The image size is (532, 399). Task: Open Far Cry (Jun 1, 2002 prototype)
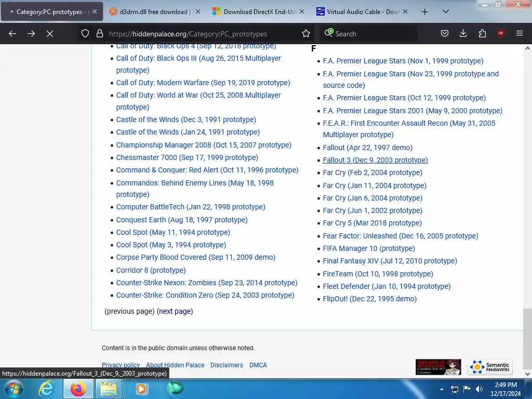click(x=372, y=210)
